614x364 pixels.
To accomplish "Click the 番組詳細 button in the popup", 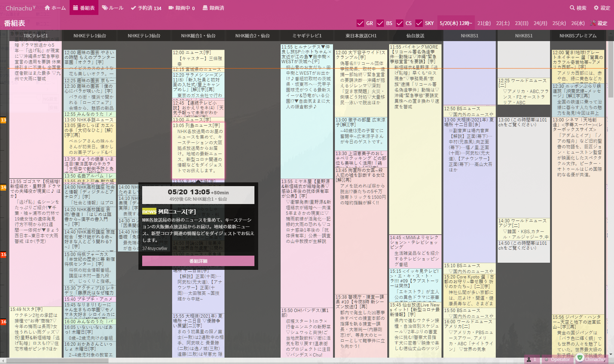I will pos(198,260).
